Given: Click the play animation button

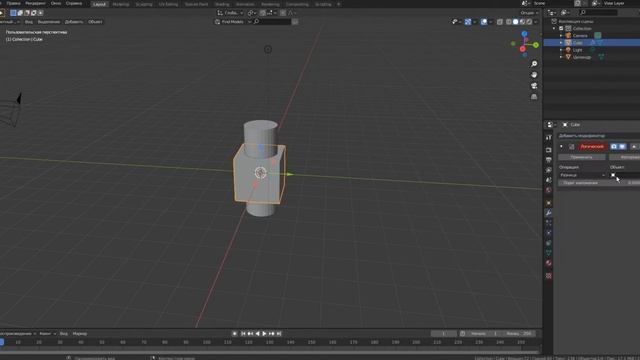Looking at the screenshot, I should tap(264, 333).
